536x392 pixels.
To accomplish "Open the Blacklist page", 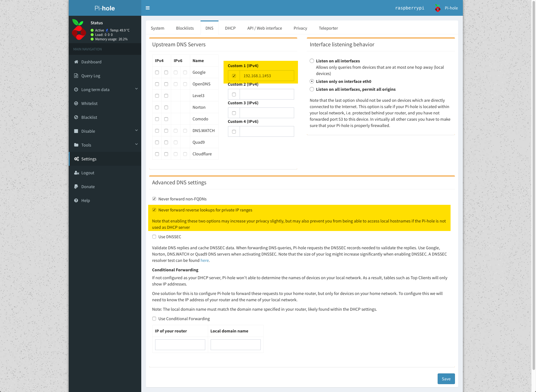I will pos(105,117).
